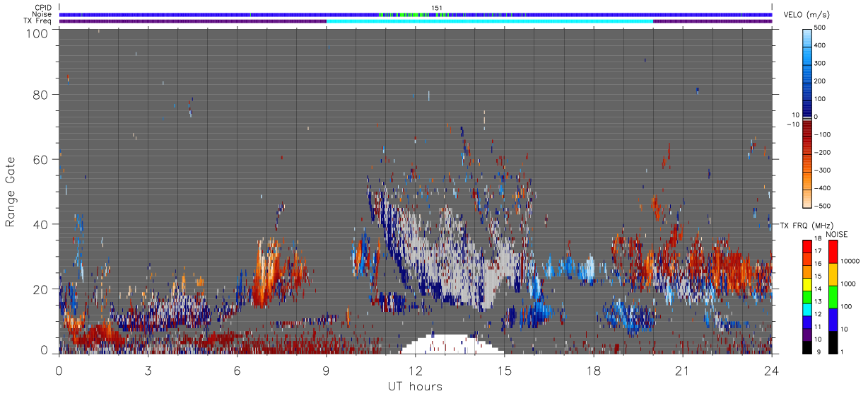This screenshot has width=868, height=401.
Task: Click the yellow segment of NOISE colorbar
Action: click(832, 274)
